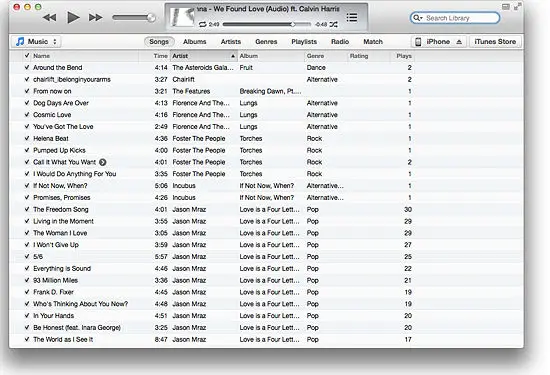Select the song You've Got The Love
Viewport: 550px width, 375px height.
point(63,127)
